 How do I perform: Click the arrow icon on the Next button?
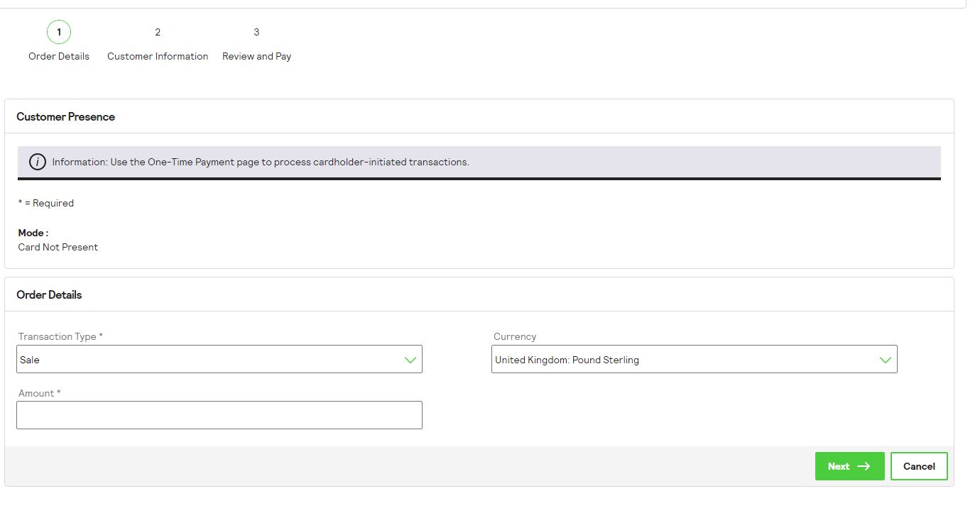pyautogui.click(x=865, y=466)
